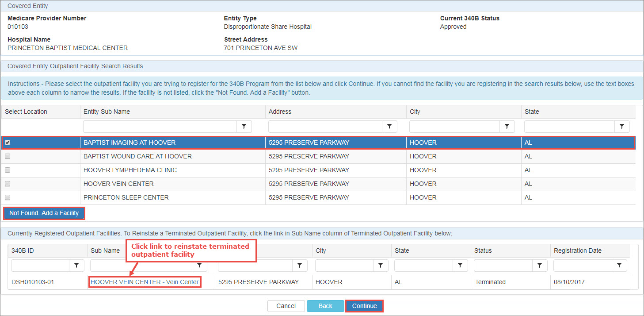The image size is (644, 316).
Task: Click Medicare Provider Number value 010103
Action: point(18,27)
